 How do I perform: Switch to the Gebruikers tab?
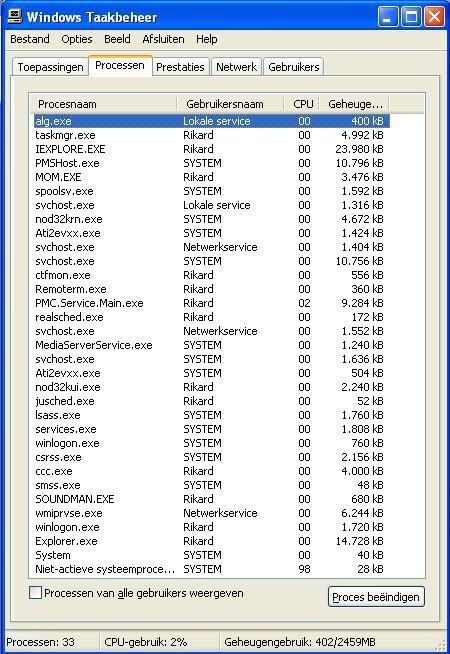pos(294,67)
